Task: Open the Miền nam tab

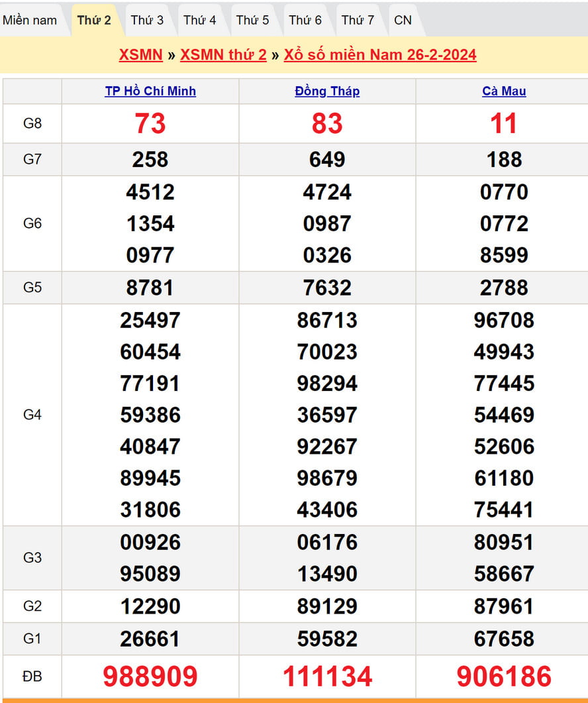Action: point(30,20)
